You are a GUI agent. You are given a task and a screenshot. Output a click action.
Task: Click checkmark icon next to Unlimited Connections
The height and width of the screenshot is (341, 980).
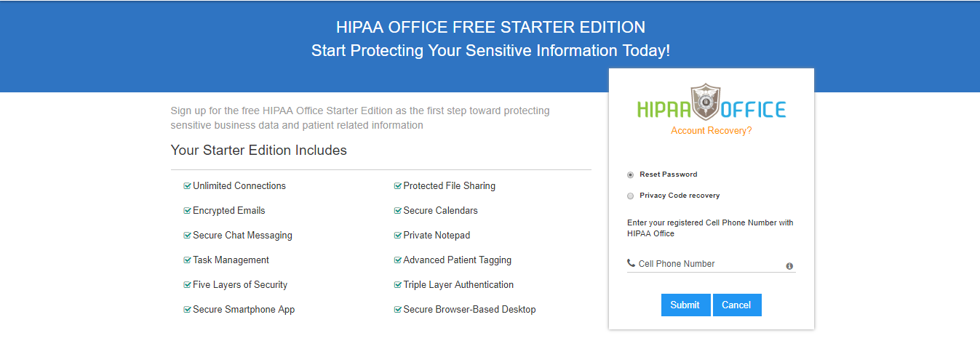click(x=188, y=186)
